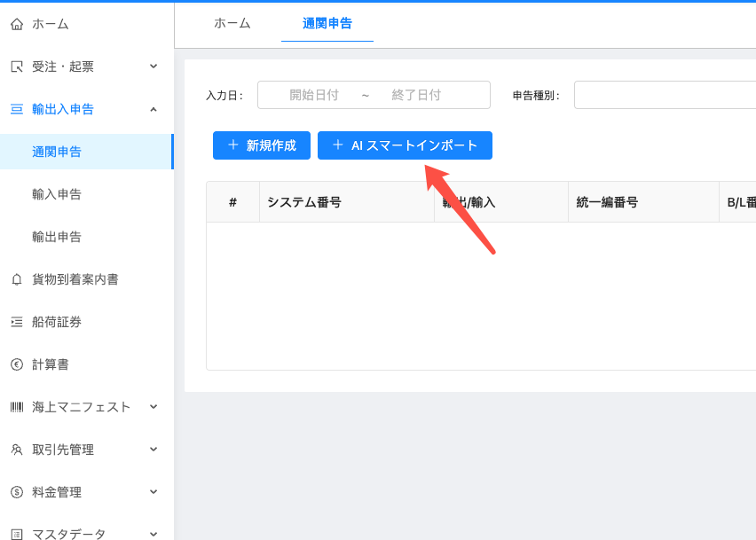
Task: Click the 取引先管理 people icon
Action: [17, 450]
